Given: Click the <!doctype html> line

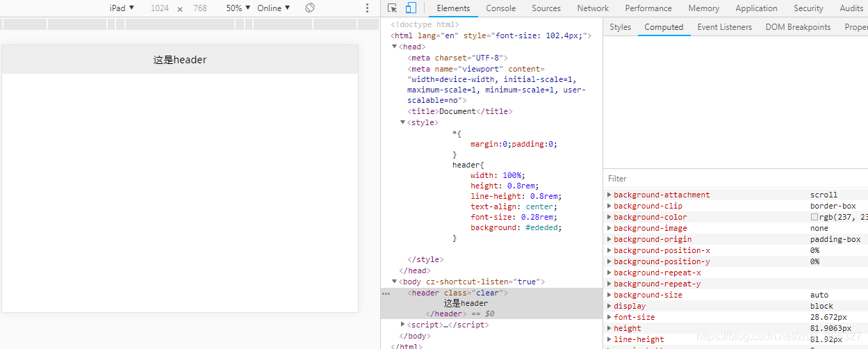Looking at the screenshot, I should (x=425, y=24).
